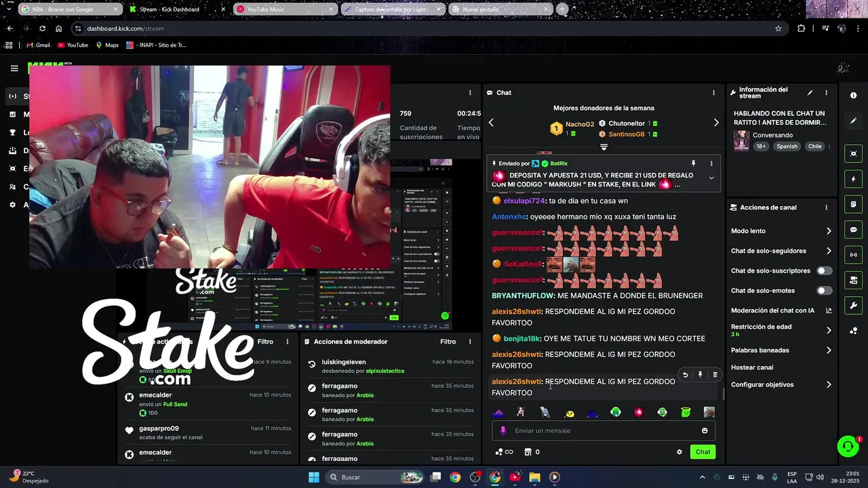Image resolution: width=868 pixels, height=488 pixels.
Task: Click the chat scrollbar thumb
Action: click(723, 393)
